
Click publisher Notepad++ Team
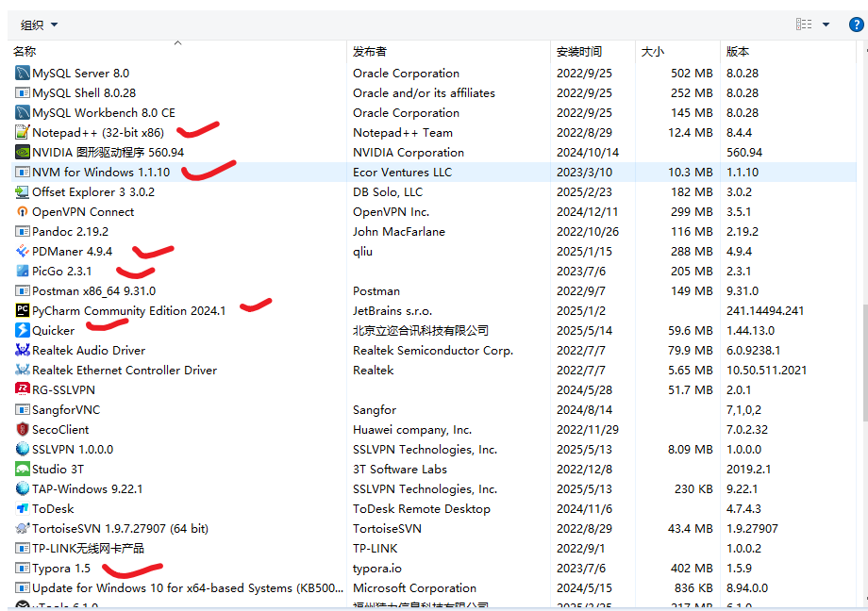[403, 133]
